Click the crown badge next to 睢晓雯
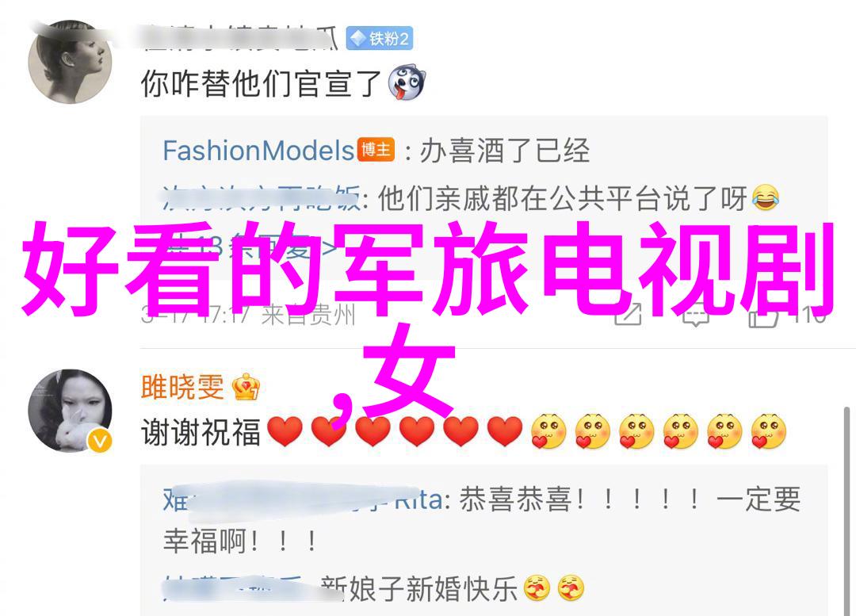 tap(246, 387)
